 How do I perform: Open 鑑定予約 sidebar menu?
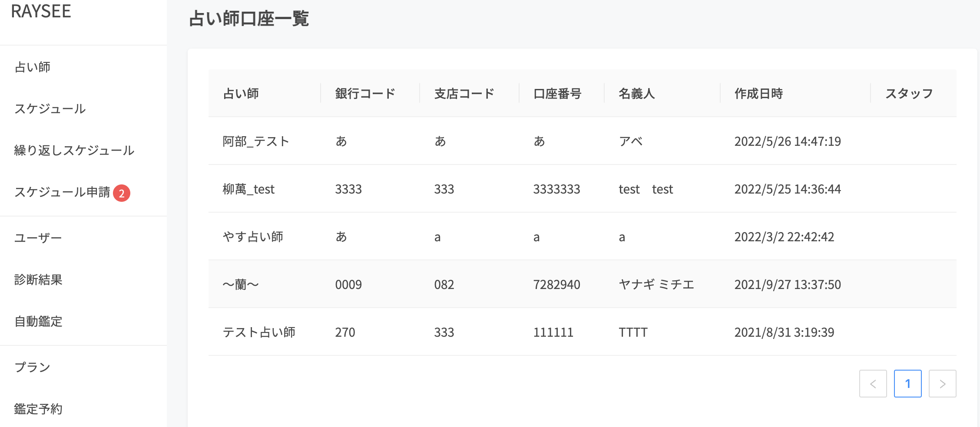click(38, 409)
